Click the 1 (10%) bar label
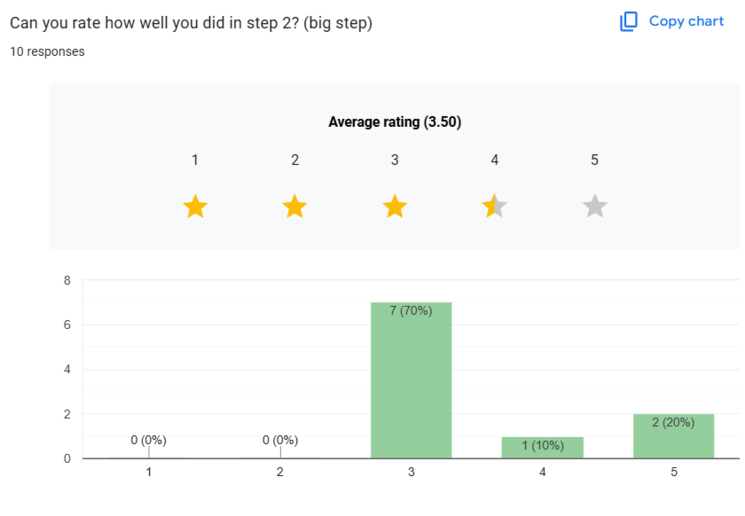745x516 pixels. click(542, 445)
